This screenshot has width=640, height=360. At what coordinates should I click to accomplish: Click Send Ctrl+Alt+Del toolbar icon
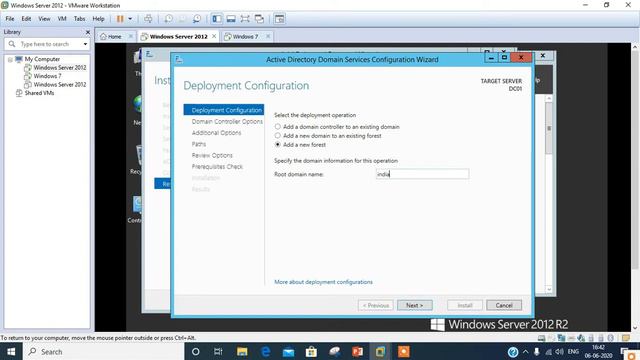pos(148,19)
